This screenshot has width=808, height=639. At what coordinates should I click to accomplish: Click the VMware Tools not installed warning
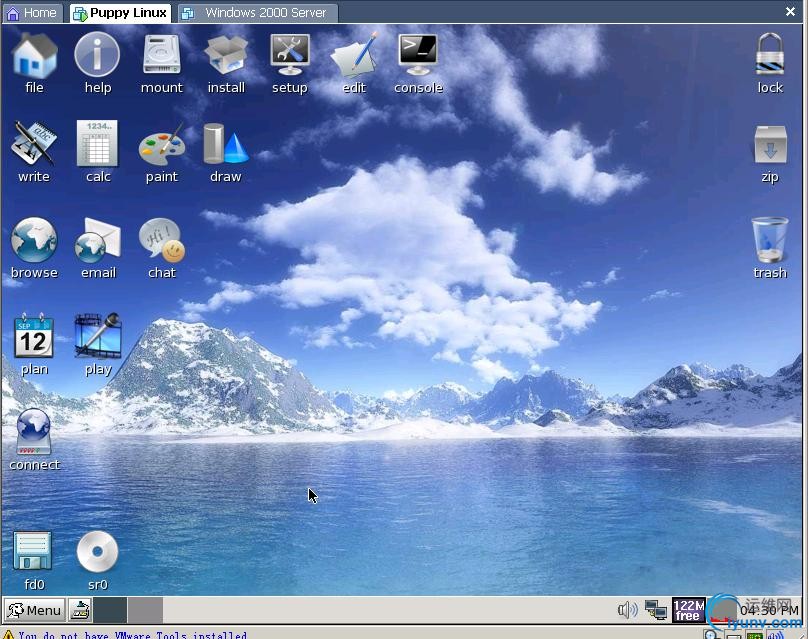point(126,634)
